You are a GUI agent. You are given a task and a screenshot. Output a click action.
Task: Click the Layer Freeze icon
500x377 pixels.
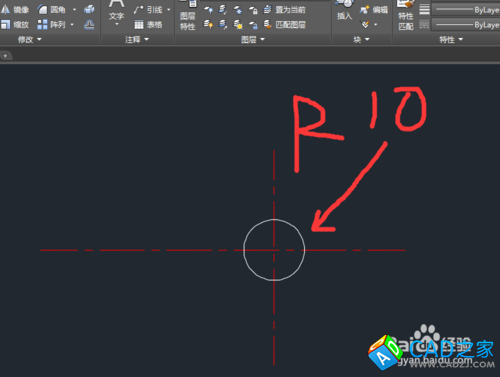(x=238, y=10)
